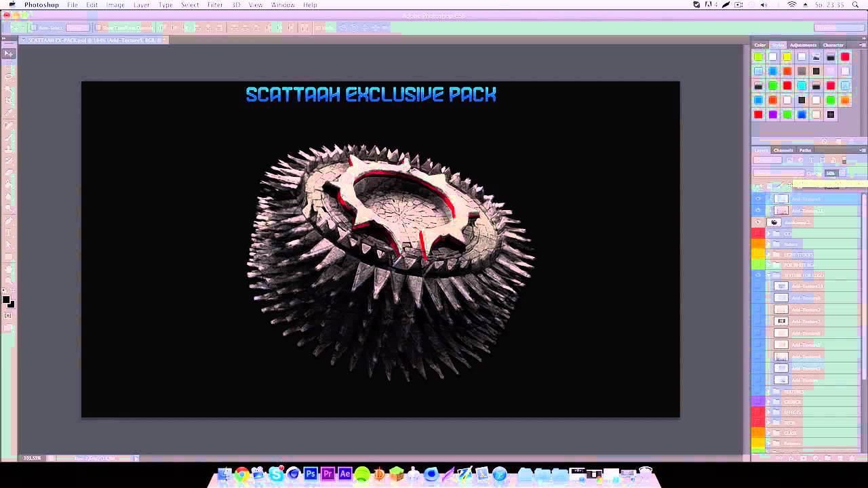
Task: Switch to the Paths tab
Action: tap(805, 150)
